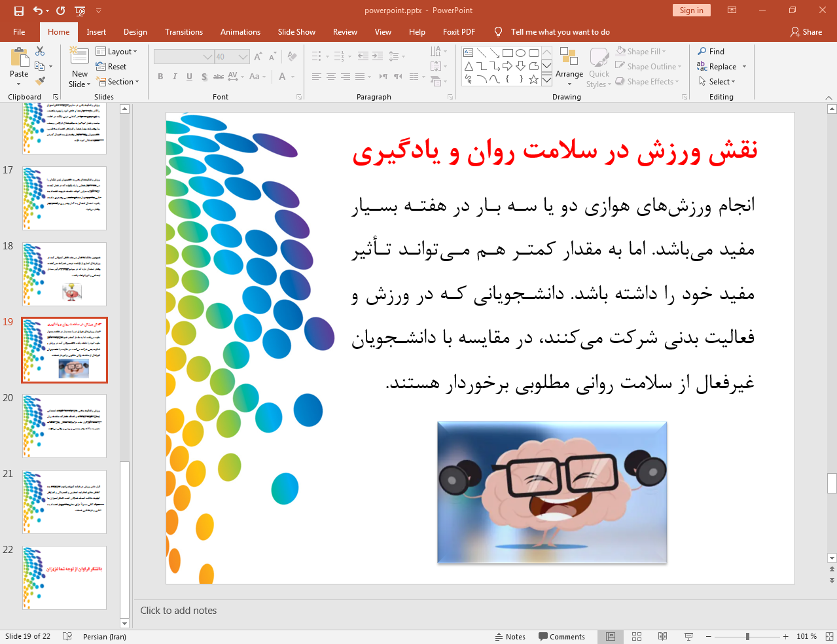Reset the slide layout
The width and height of the screenshot is (837, 644).
(111, 67)
